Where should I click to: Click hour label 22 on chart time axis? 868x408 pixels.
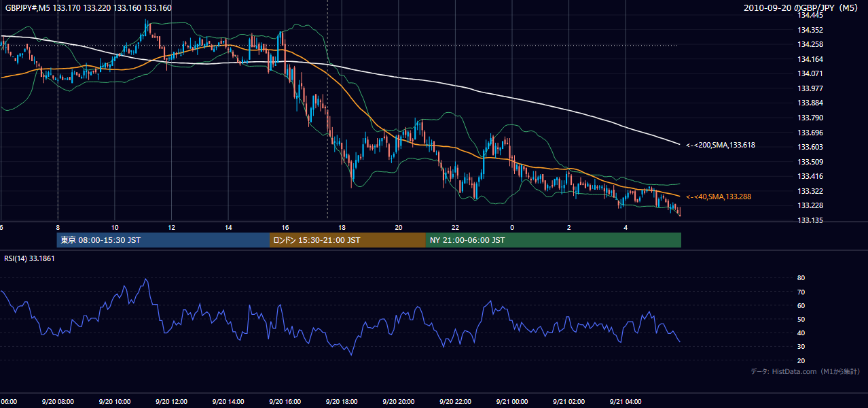click(455, 228)
